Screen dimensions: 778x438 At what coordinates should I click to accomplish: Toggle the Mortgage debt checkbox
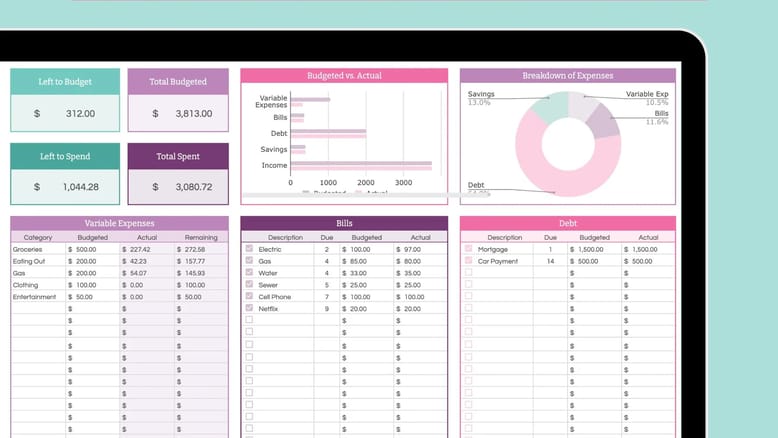tap(467, 249)
